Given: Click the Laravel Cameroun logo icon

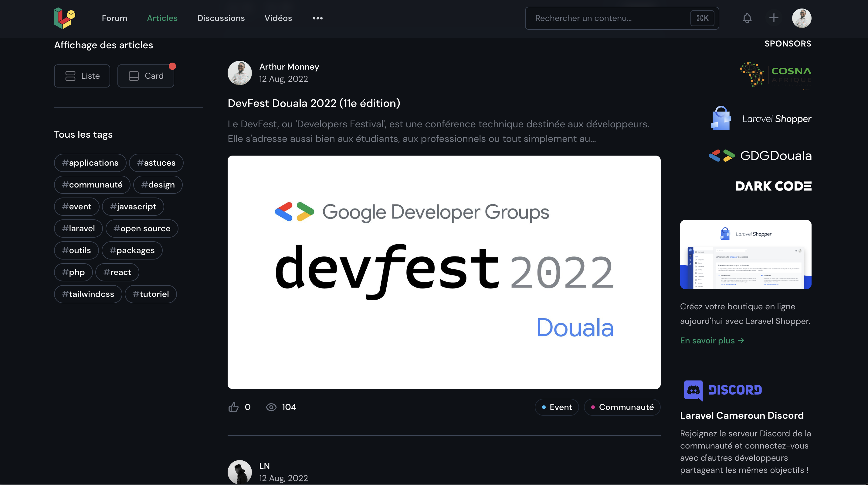Looking at the screenshot, I should pyautogui.click(x=64, y=18).
